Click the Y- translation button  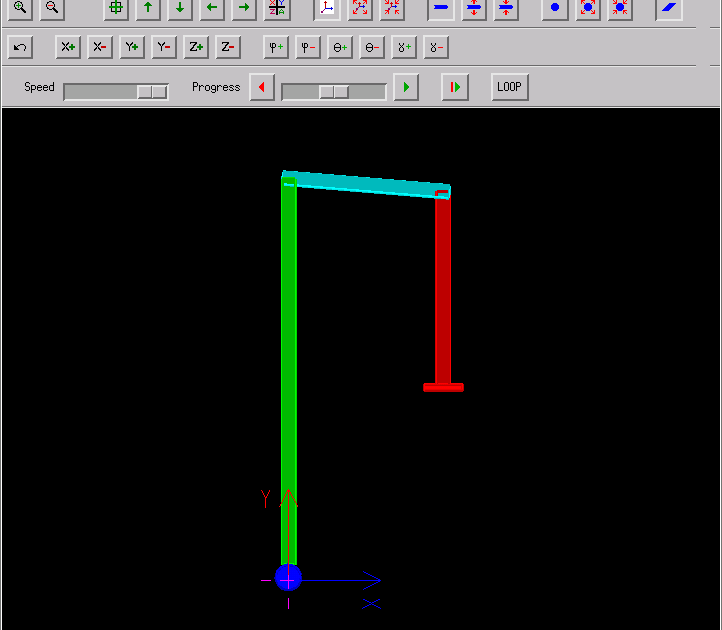tap(164, 47)
